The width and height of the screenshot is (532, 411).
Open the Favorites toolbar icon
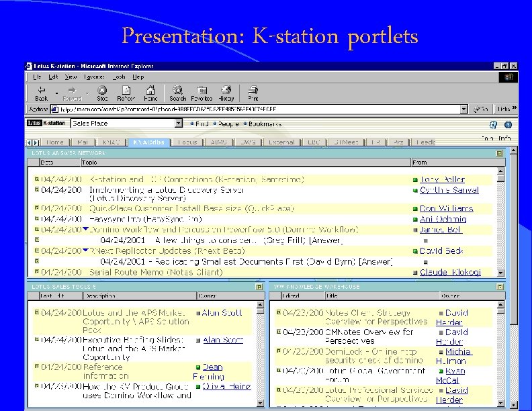(x=202, y=93)
